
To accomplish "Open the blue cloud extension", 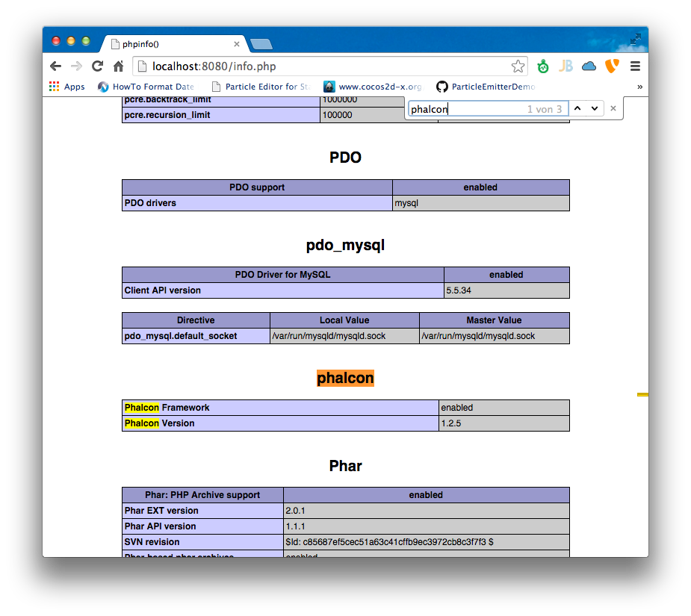I will pos(589,66).
